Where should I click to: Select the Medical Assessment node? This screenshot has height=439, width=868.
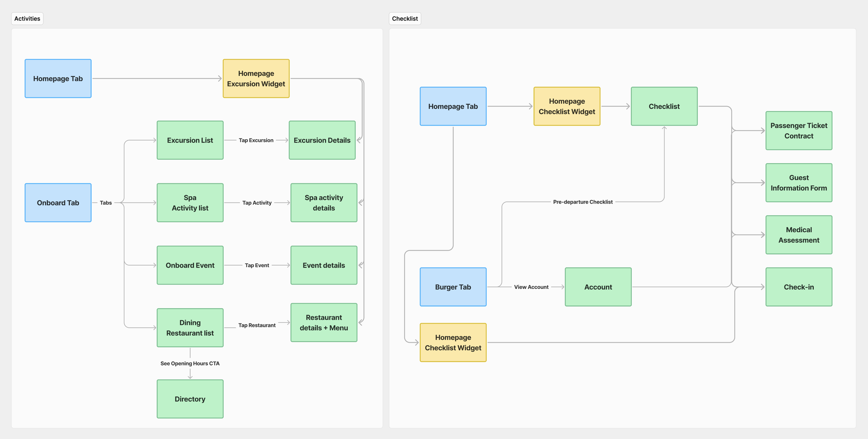tap(799, 235)
